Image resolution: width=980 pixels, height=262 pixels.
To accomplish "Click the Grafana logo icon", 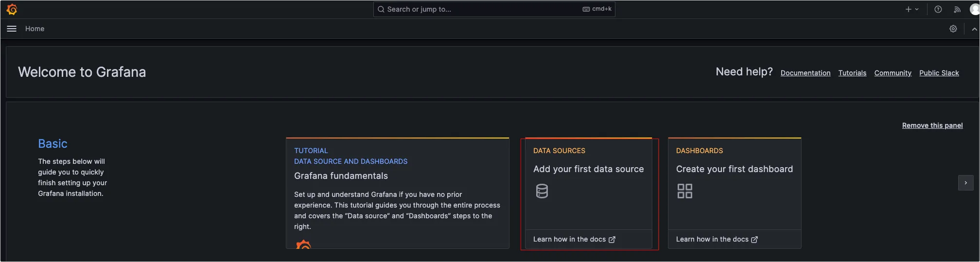I will tap(12, 9).
